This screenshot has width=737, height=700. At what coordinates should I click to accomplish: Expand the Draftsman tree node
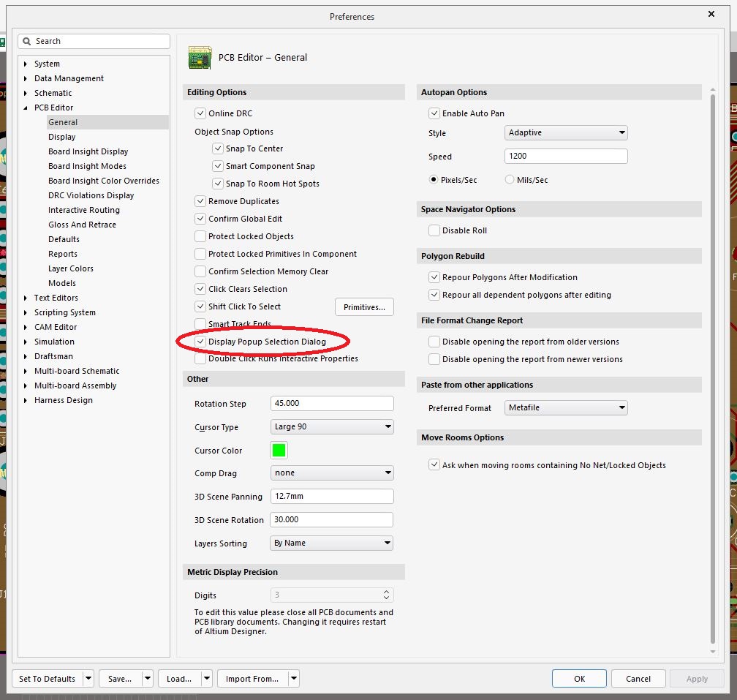point(26,356)
